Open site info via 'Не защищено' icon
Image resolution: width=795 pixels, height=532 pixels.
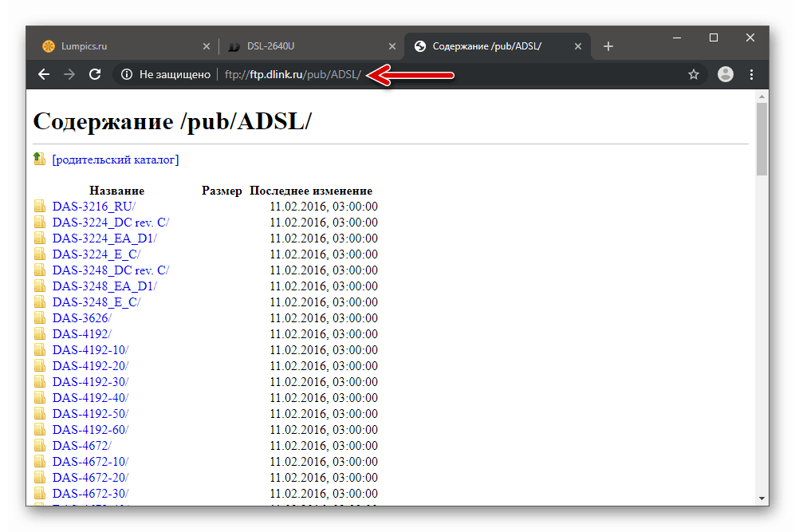127,74
